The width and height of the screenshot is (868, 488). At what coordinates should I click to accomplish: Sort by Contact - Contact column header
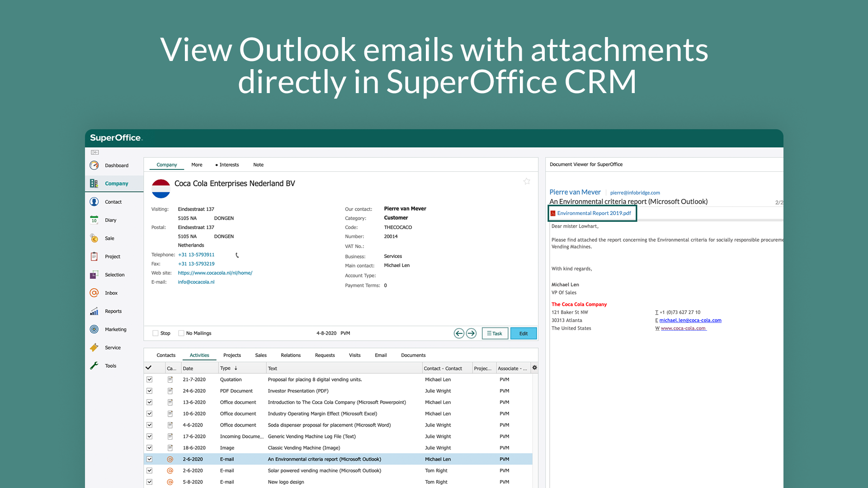click(447, 368)
